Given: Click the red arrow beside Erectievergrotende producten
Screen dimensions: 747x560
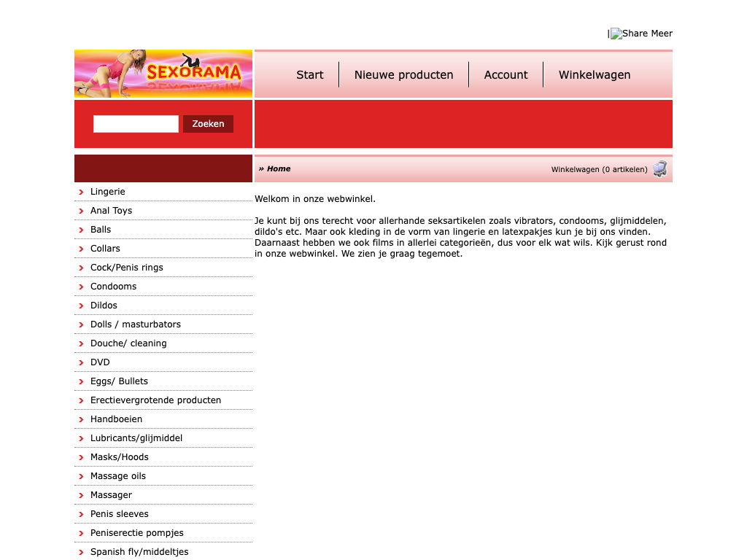Looking at the screenshot, I should click(81, 400).
